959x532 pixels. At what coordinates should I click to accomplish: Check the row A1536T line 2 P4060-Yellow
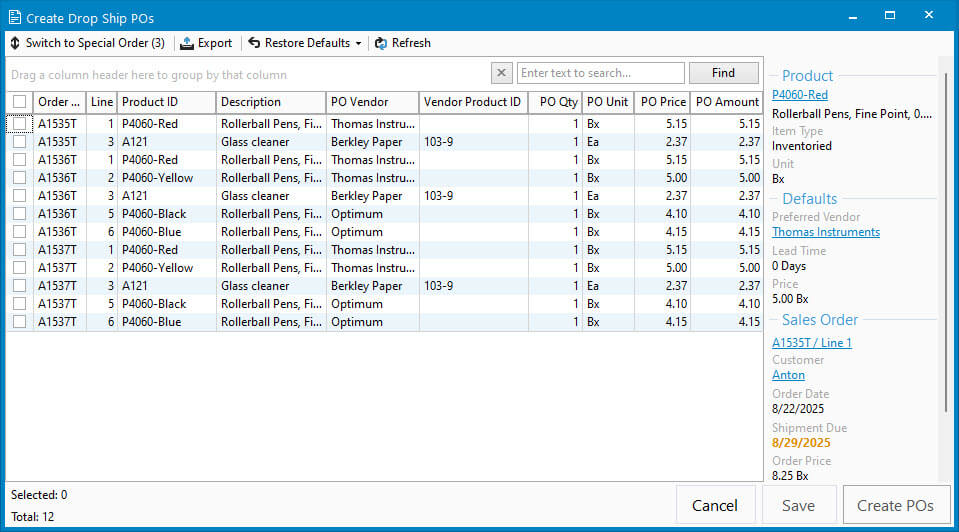point(20,178)
